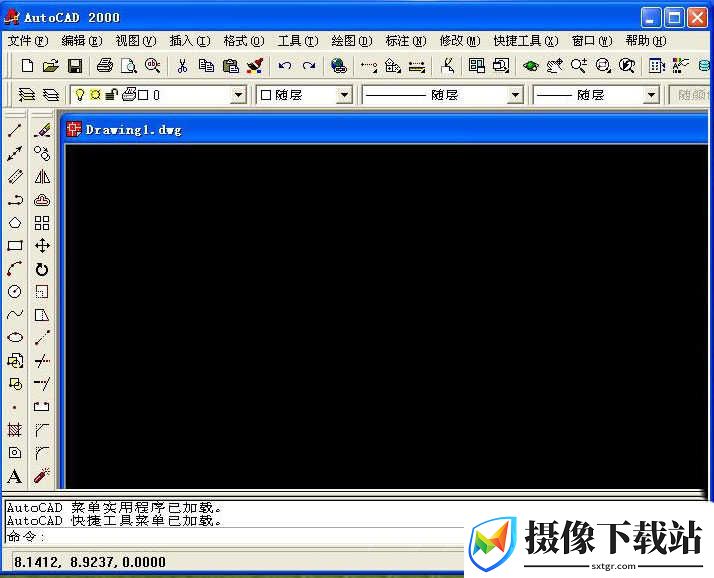Screen dimensions: 714x578
Task: Select the Hatch tool
Action: pyautogui.click(x=15, y=430)
